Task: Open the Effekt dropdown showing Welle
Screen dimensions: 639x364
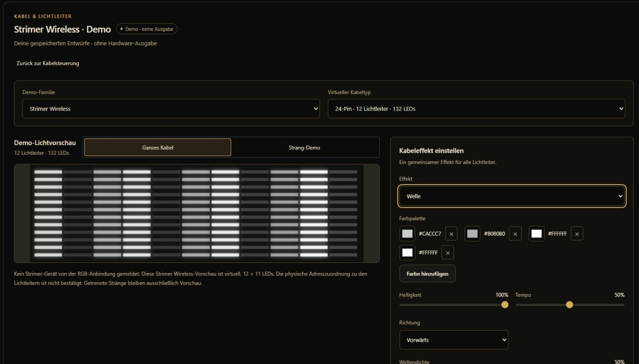Action: 512,196
